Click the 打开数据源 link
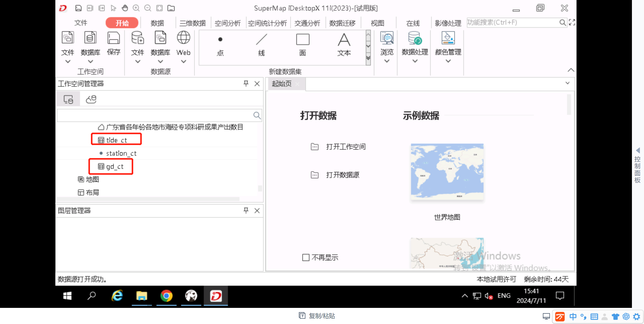 (x=342, y=175)
